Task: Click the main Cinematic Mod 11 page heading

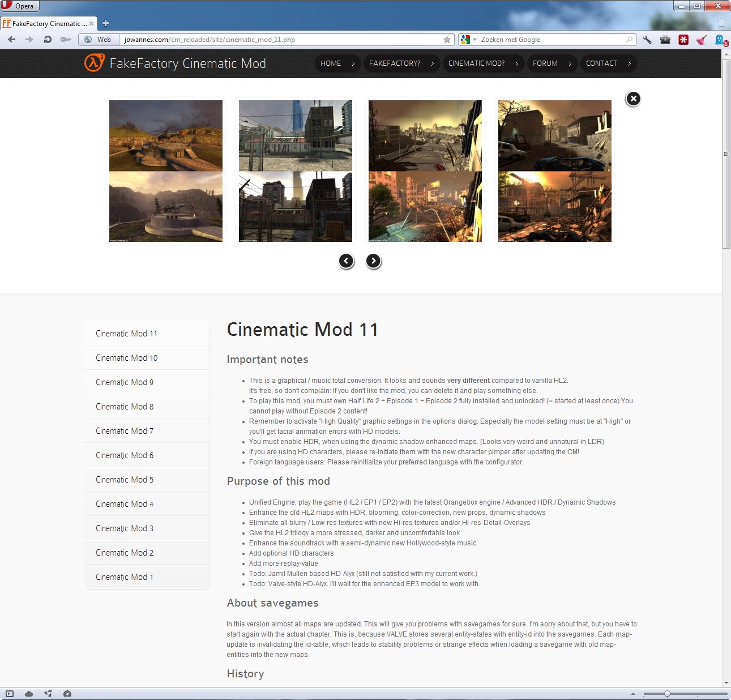Action: [302, 330]
